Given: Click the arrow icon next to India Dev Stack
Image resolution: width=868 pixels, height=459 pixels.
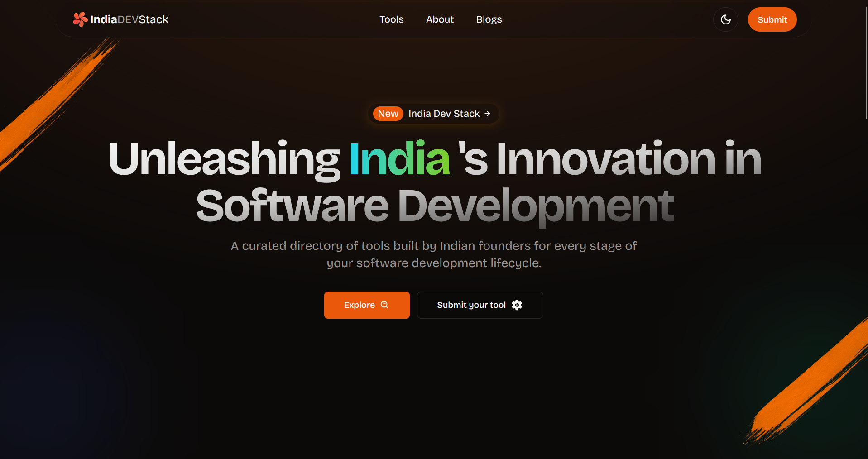Looking at the screenshot, I should point(487,114).
